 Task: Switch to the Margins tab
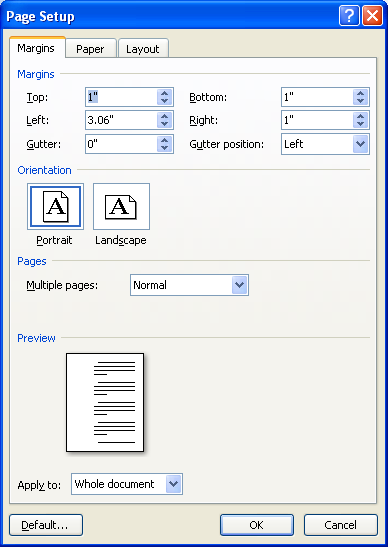pyautogui.click(x=37, y=48)
